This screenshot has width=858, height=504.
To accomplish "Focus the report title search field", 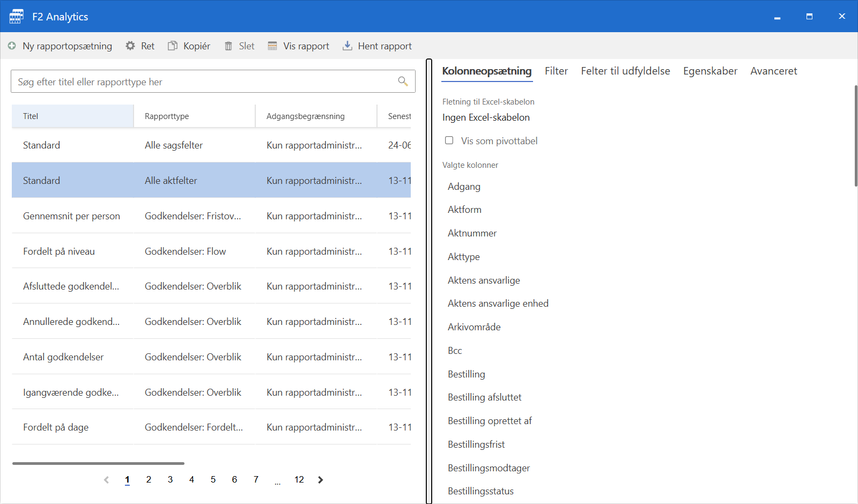I will (204, 81).
